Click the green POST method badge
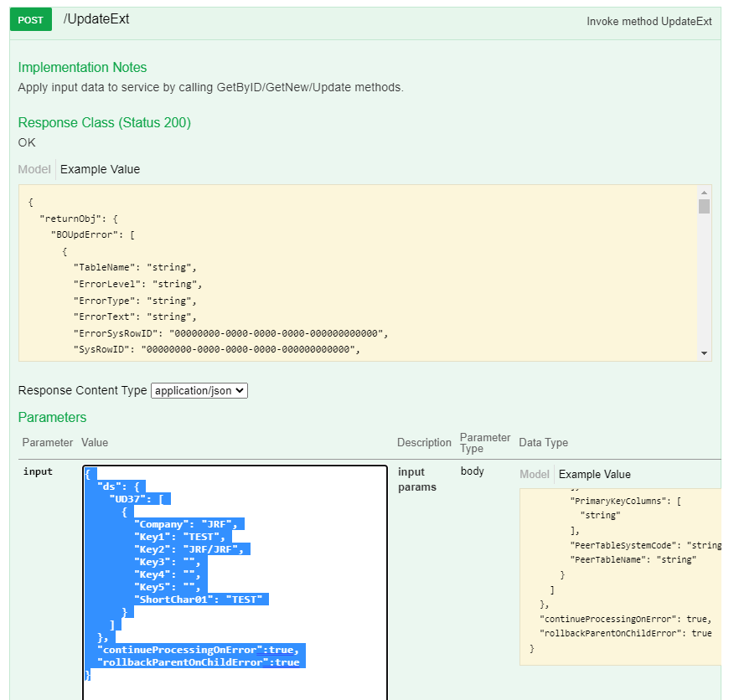Viewport: 734px width, 700px height. (30, 18)
